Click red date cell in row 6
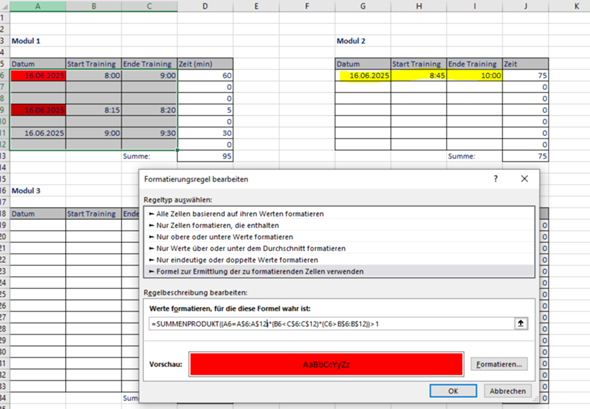The height and width of the screenshot is (409, 590). [x=38, y=76]
